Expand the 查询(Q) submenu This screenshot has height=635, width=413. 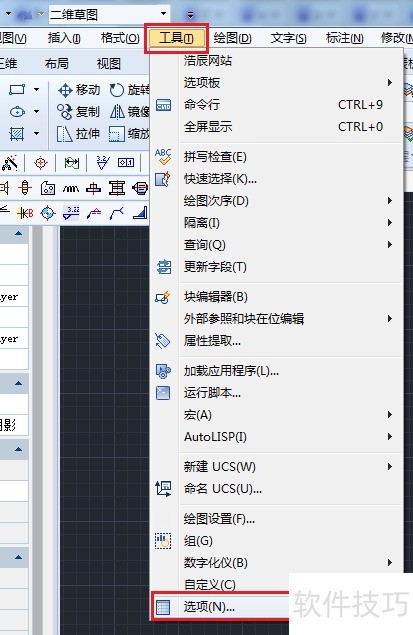coord(275,245)
